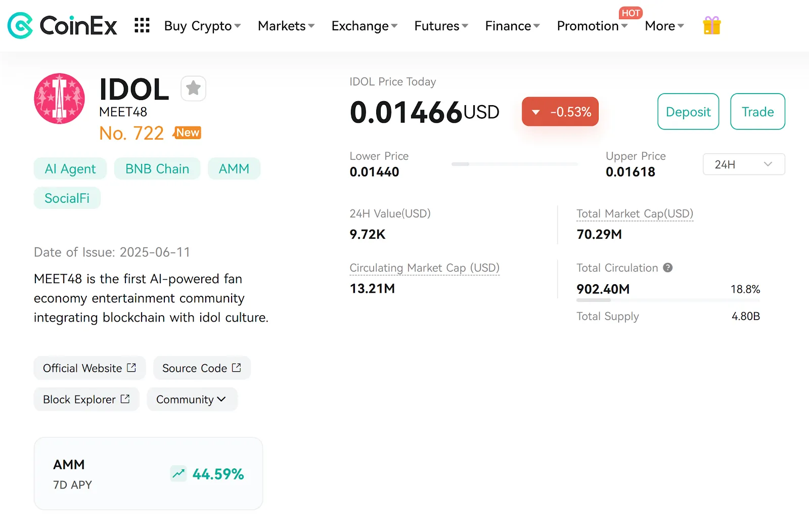809x532 pixels.
Task: Click the IDOL MEET48 coin logo
Action: tap(59, 99)
